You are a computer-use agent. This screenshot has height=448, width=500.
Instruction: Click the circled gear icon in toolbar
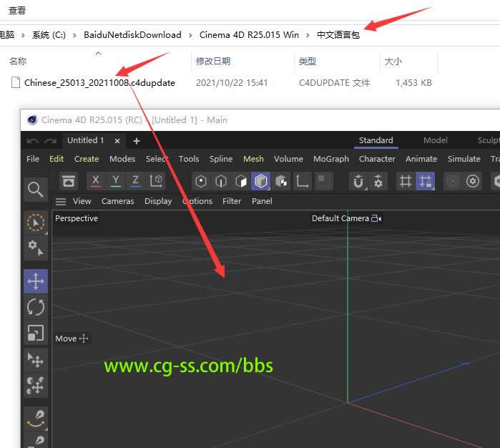[x=473, y=181]
